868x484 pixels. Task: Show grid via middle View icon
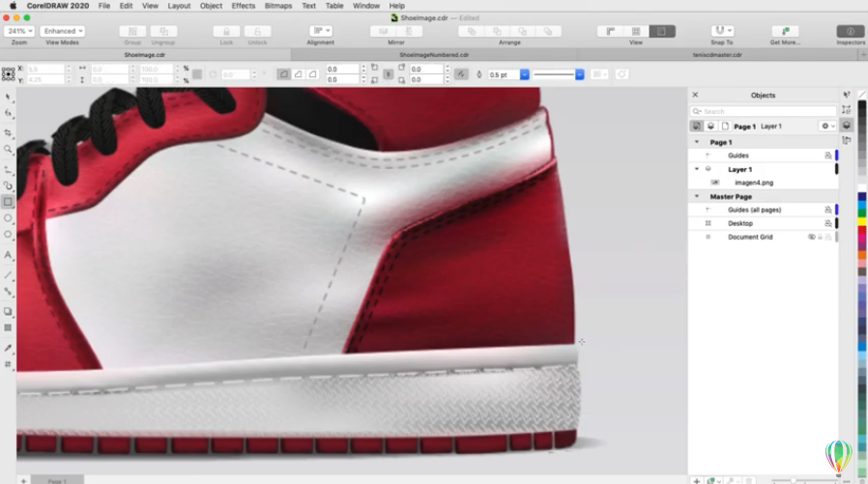(636, 32)
